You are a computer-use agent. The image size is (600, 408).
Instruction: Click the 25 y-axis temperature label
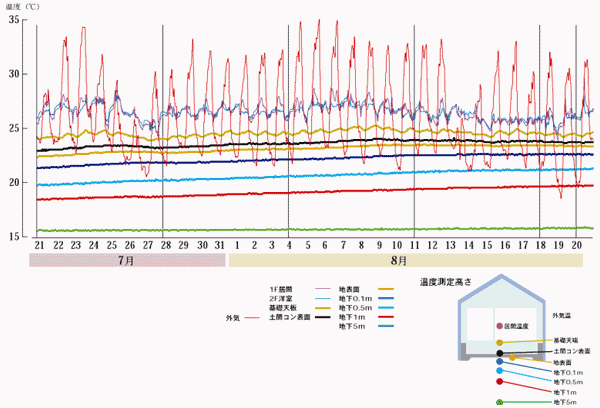[14, 128]
